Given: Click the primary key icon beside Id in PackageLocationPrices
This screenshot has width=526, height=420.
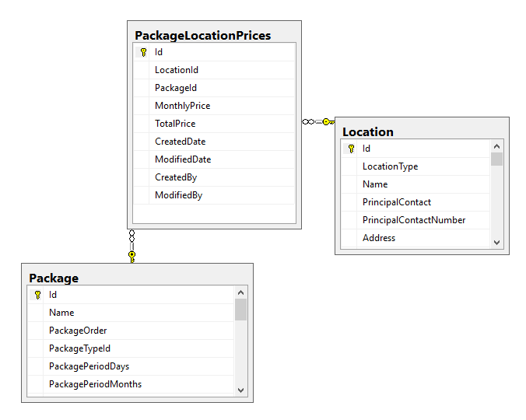Looking at the screenshot, I should 144,52.
